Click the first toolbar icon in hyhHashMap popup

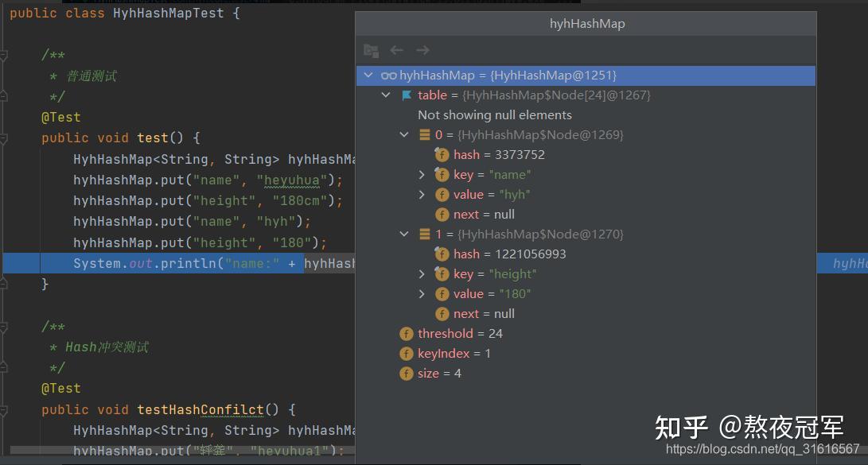tap(371, 50)
